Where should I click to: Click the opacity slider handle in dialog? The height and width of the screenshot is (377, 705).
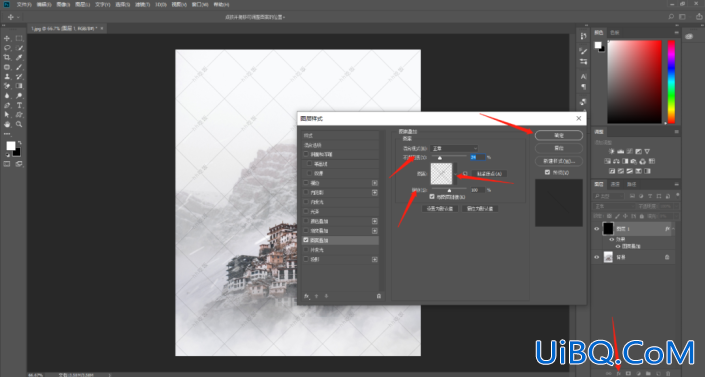(440, 158)
